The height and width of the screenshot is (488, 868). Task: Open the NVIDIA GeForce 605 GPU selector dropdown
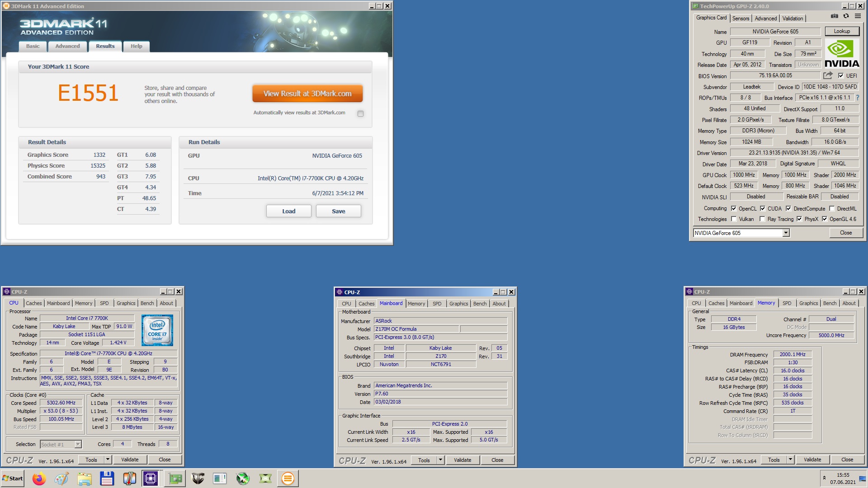click(x=786, y=233)
